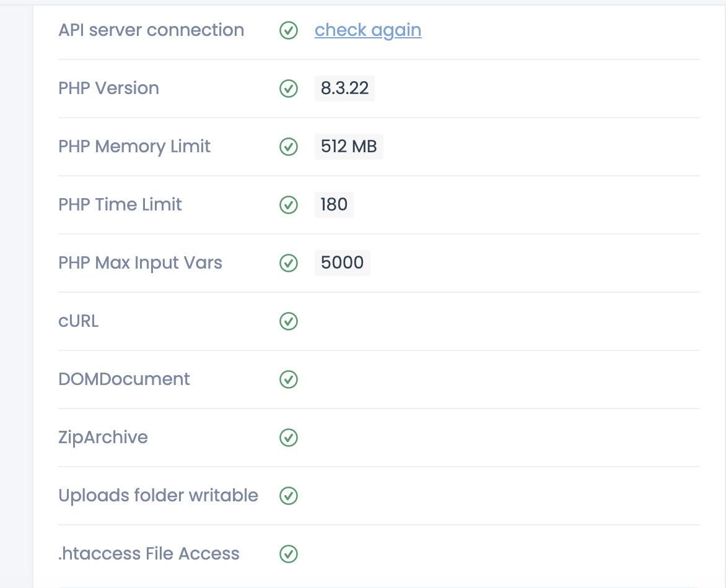Viewport: 726px width, 588px height.
Task: Click the '.htaccess File Access' label
Action: tap(149, 554)
